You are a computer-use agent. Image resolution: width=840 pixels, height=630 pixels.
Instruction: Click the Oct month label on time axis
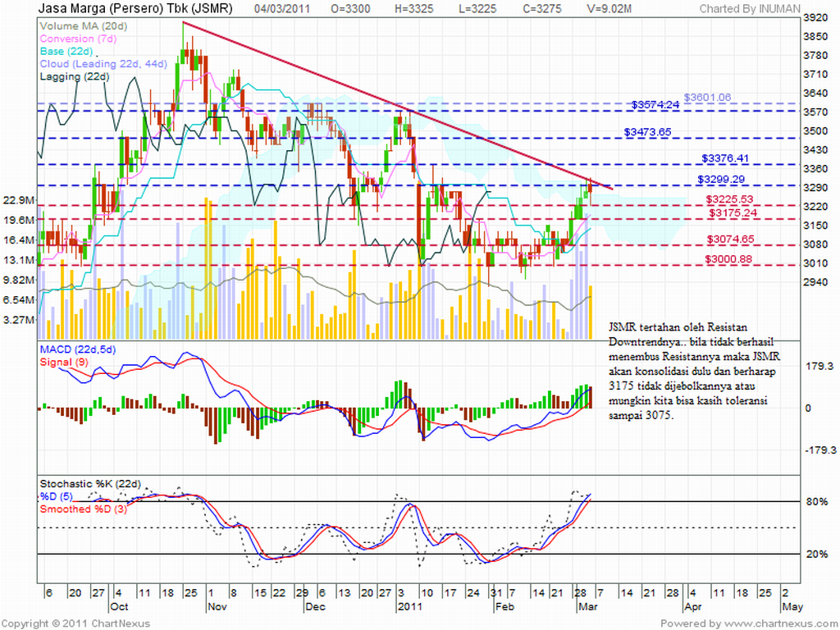(119, 606)
